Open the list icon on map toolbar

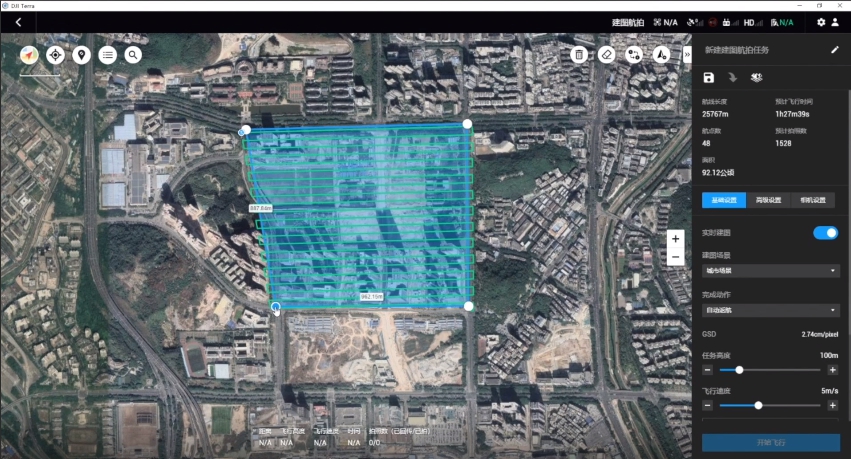tap(107, 55)
